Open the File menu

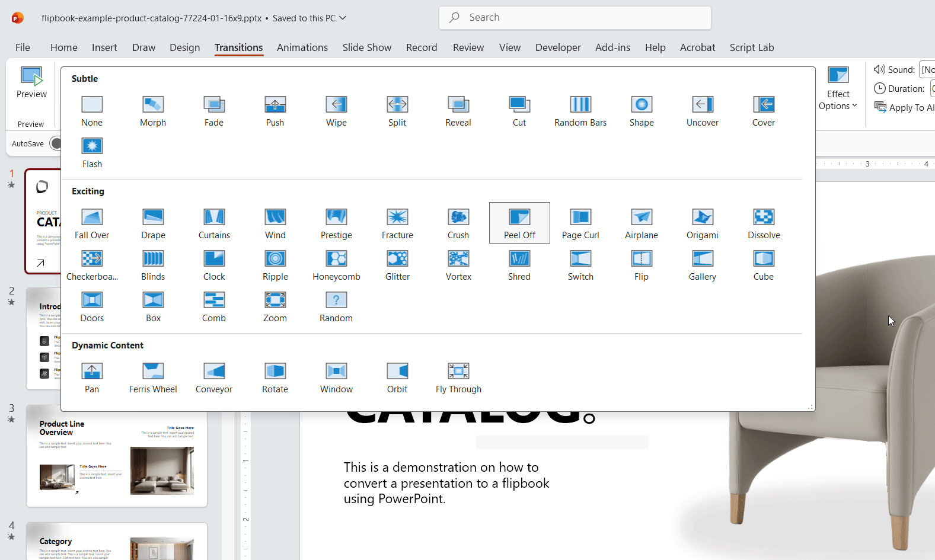pos(23,47)
